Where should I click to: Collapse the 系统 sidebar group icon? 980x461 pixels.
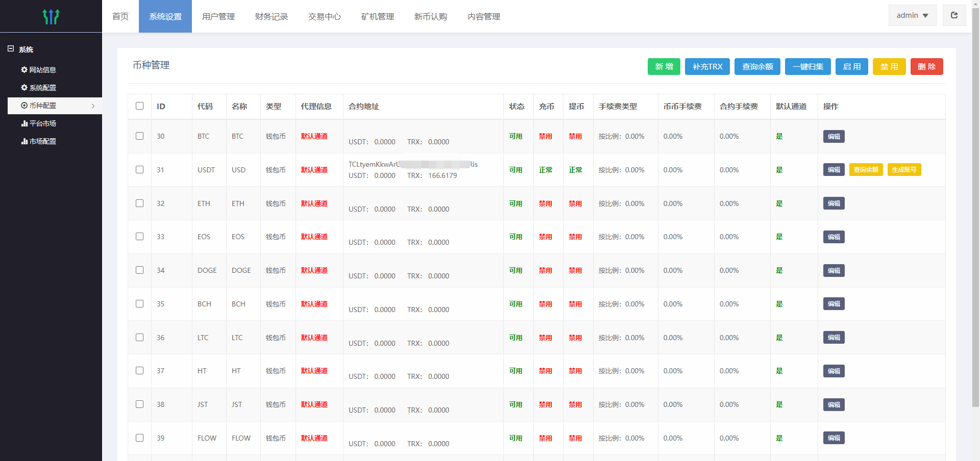(x=11, y=49)
